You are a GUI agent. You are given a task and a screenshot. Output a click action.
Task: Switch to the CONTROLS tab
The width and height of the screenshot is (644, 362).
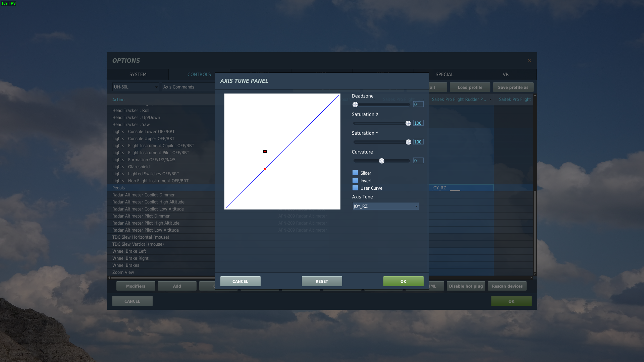coord(199,74)
